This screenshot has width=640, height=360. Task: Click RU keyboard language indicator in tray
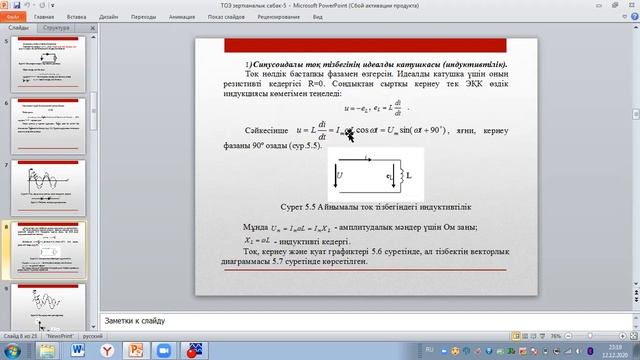click(x=429, y=350)
